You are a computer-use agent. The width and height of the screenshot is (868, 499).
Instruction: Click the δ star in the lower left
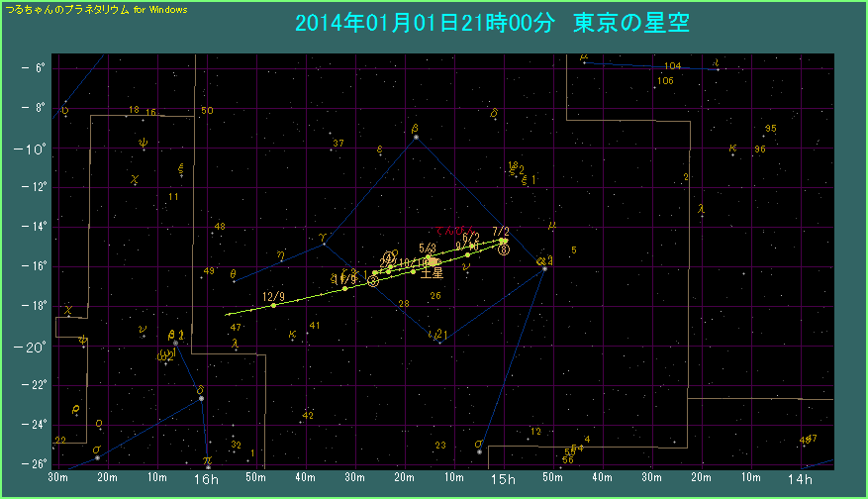pos(202,398)
